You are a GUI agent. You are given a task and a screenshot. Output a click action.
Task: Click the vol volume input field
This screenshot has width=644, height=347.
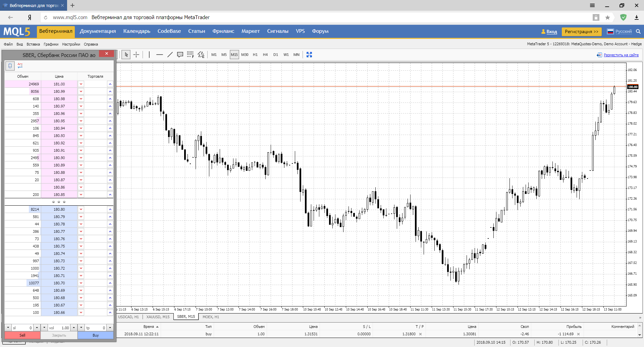pyautogui.click(x=59, y=328)
